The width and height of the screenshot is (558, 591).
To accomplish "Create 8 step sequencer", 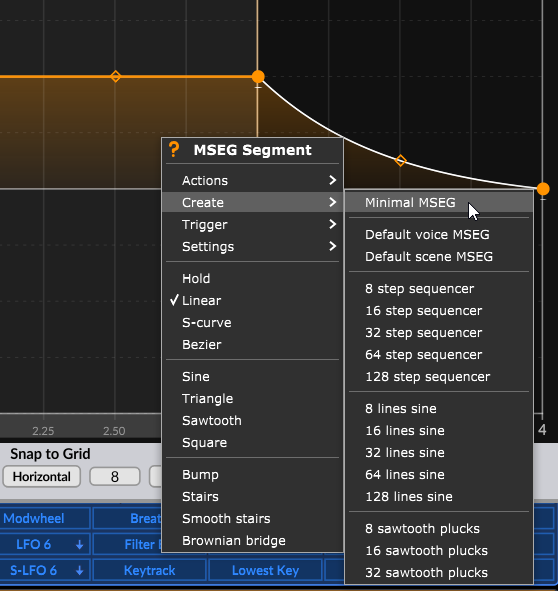I will 439,289.
